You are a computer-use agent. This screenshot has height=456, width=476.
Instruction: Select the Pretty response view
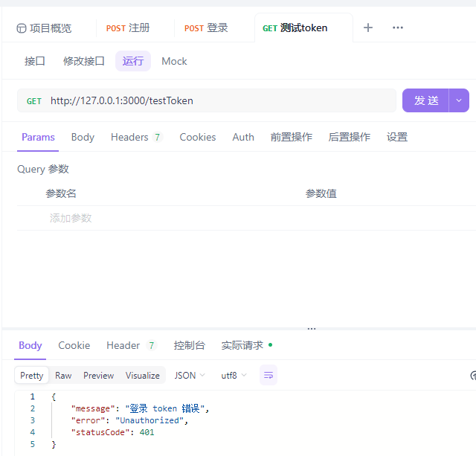(32, 376)
